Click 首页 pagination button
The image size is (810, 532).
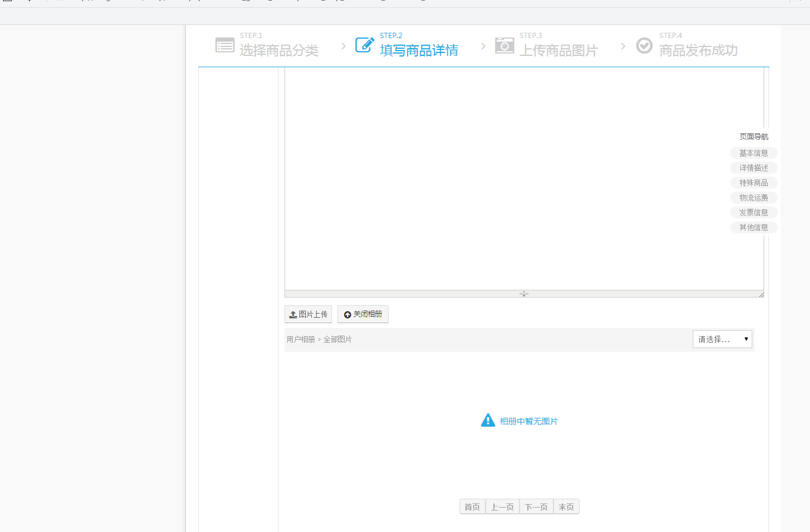[x=473, y=507]
